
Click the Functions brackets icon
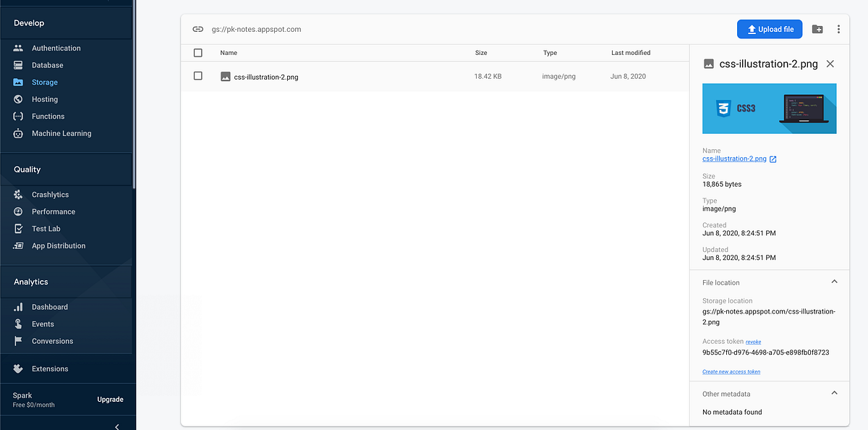coord(18,117)
